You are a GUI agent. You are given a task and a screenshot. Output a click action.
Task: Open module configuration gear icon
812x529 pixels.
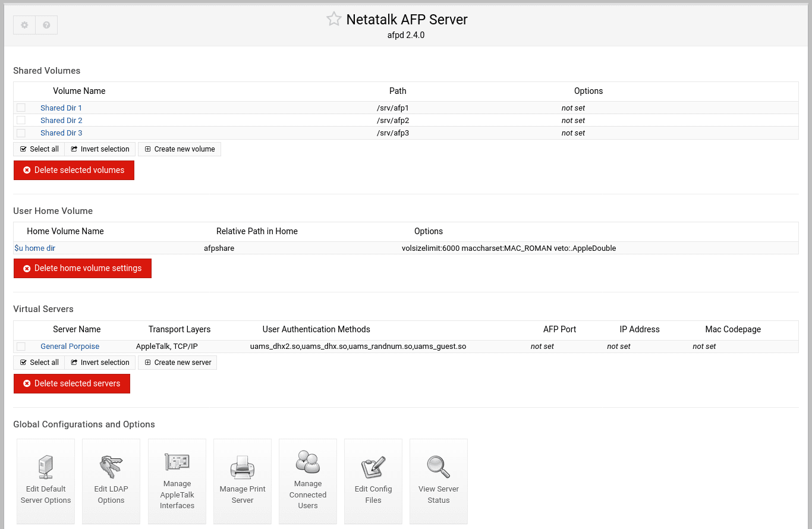tap(24, 25)
